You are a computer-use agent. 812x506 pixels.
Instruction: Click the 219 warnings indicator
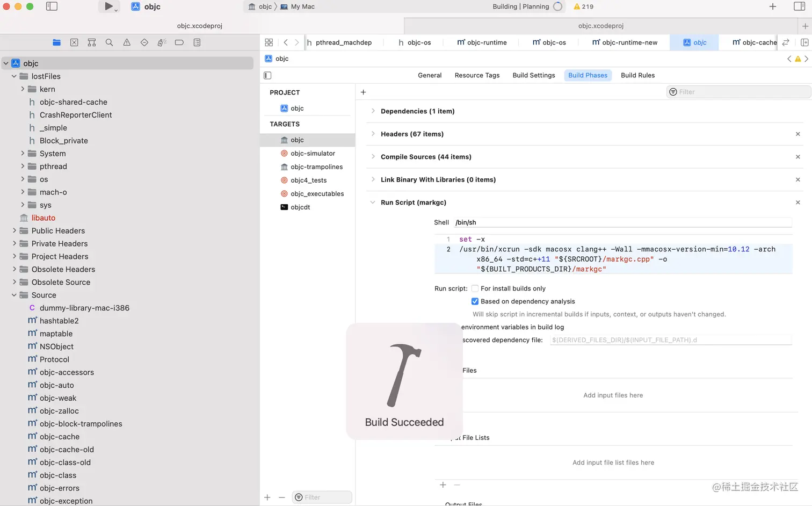point(583,6)
